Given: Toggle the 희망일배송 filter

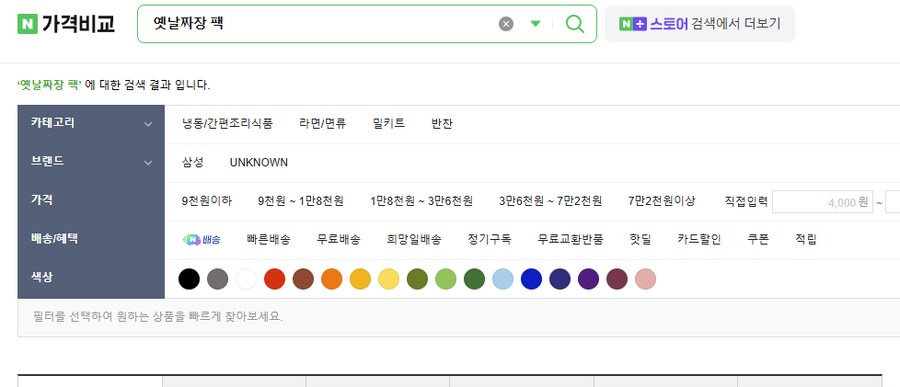Looking at the screenshot, I should click(x=414, y=240).
